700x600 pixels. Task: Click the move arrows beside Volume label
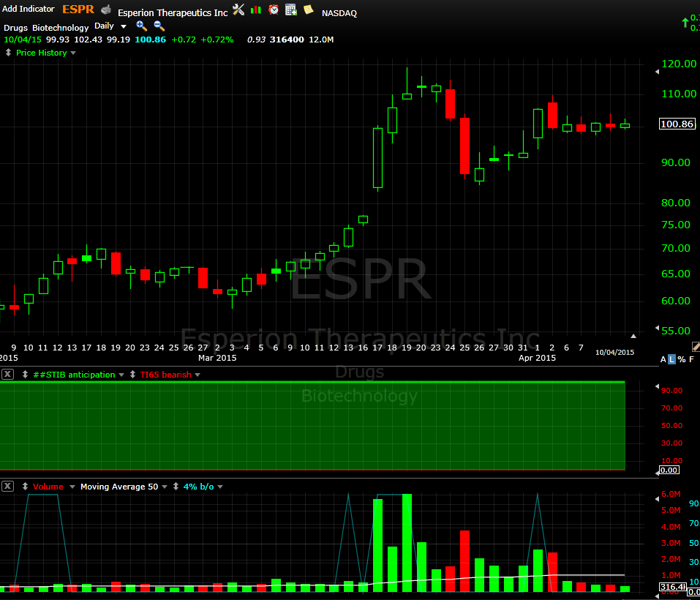[x=25, y=487]
